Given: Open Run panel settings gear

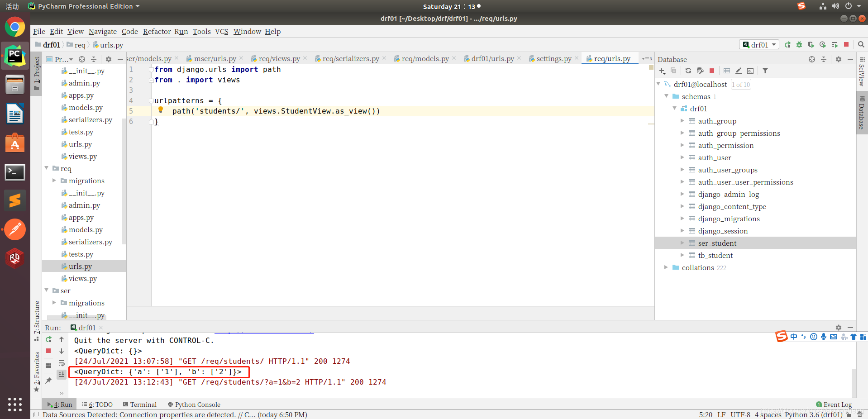Looking at the screenshot, I should pyautogui.click(x=839, y=328).
